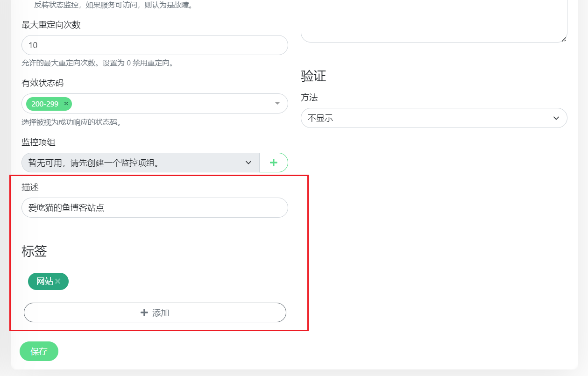Remove the 网站 tag via its x icon

(58, 281)
